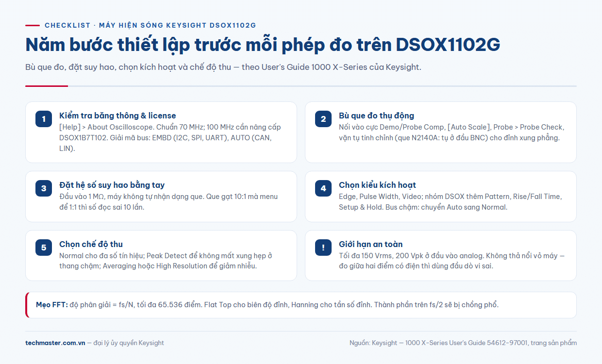
Task: Click the number 3 step badge
Action: click(44, 188)
